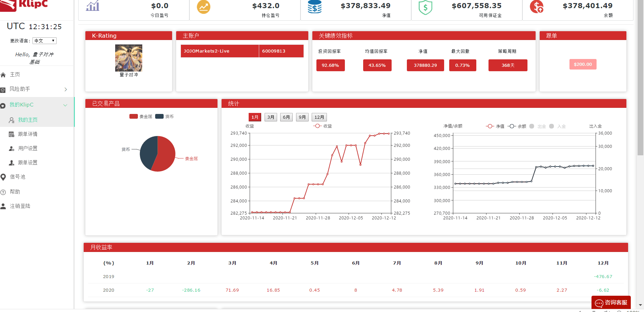Image resolution: width=644 pixels, height=312 pixels.
Task: Switch statistics range to 9月
Action: (x=302, y=117)
